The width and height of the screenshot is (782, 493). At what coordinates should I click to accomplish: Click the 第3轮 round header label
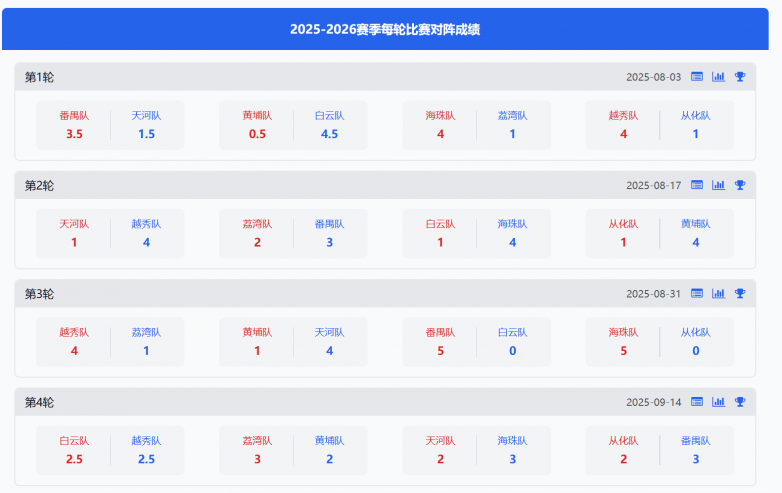click(40, 294)
